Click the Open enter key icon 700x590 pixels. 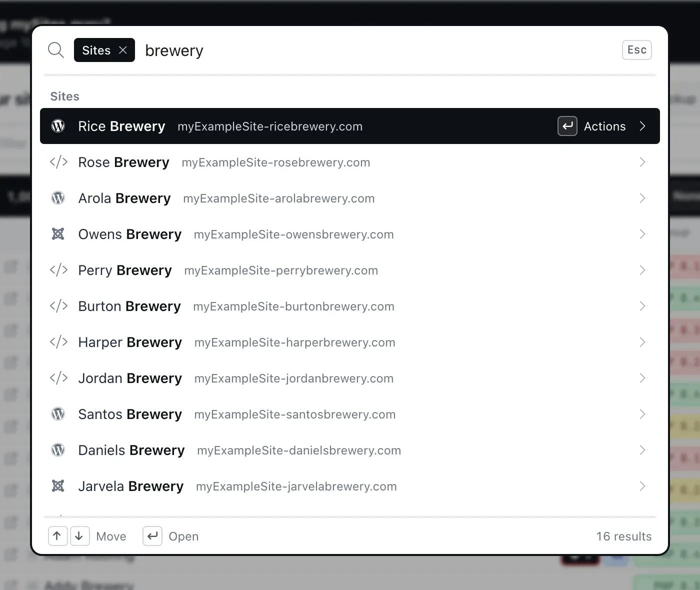(x=152, y=536)
